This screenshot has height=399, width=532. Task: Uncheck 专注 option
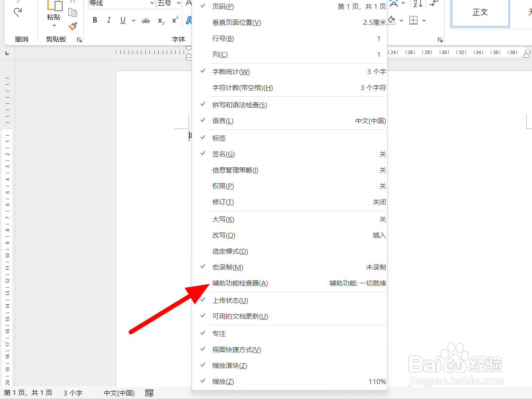pyautogui.click(x=289, y=334)
